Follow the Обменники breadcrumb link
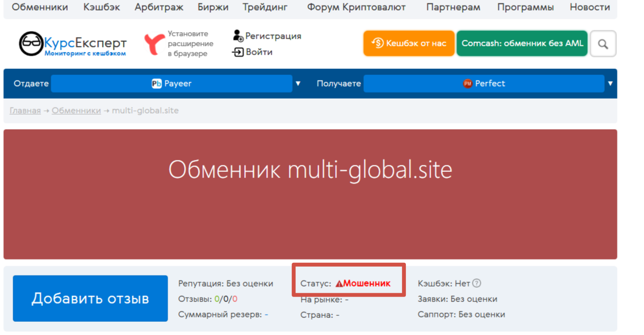 point(77,110)
